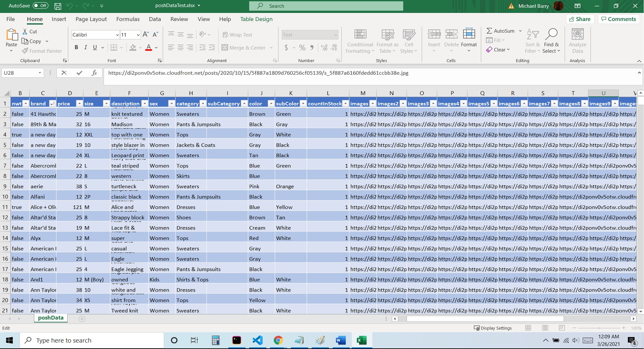Open Find & Select
This screenshot has width=644, height=349.
[x=551, y=41]
